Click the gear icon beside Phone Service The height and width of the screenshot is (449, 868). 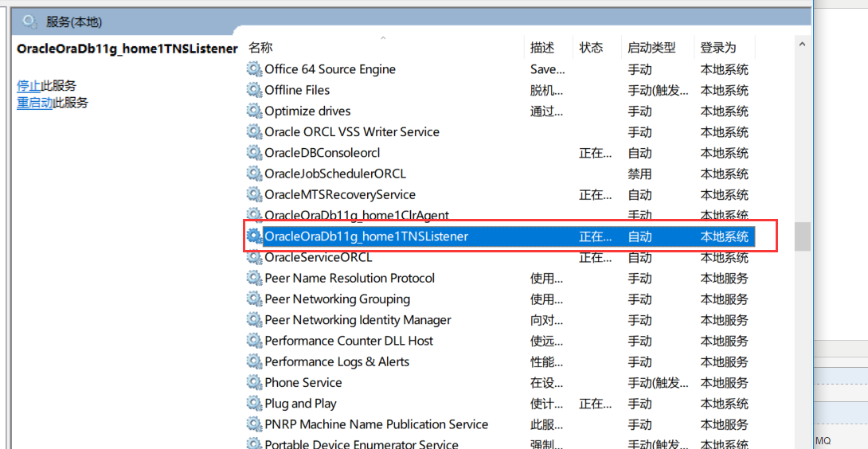coord(254,383)
